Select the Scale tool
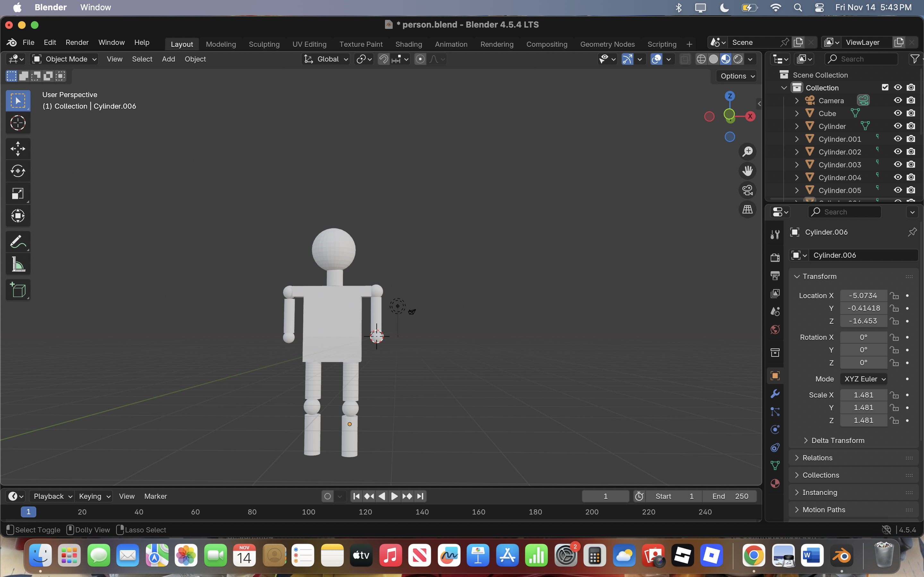The image size is (924, 577). click(18, 194)
